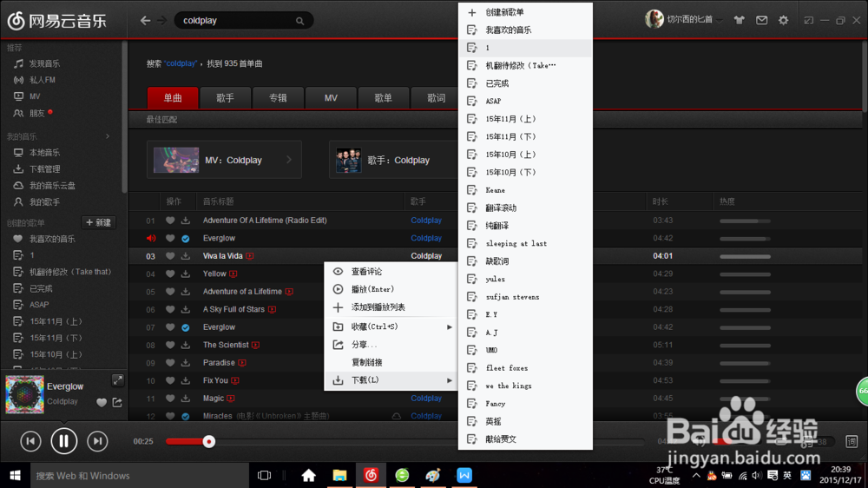Like the song Magic
This screenshot has height=488, width=868.
(170, 399)
